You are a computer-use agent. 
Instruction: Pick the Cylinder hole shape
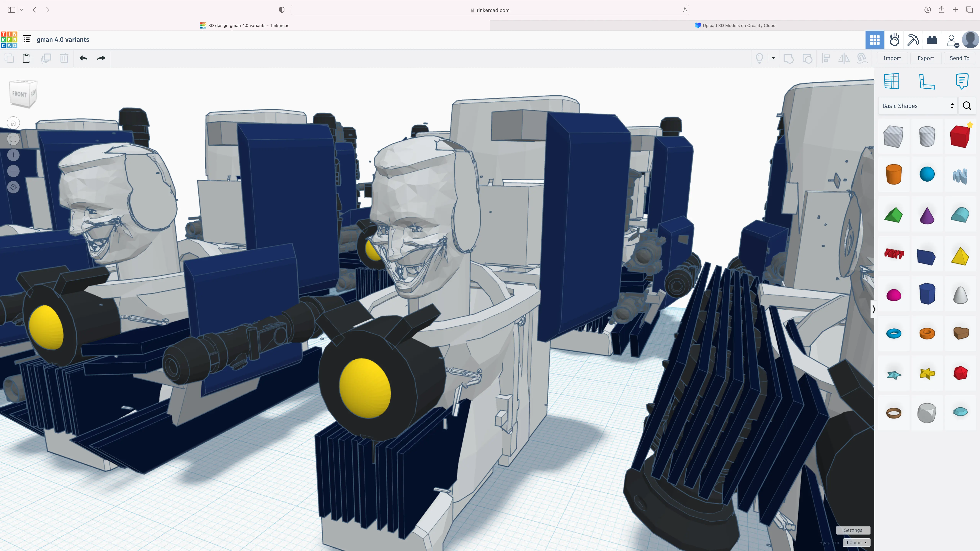click(x=927, y=136)
